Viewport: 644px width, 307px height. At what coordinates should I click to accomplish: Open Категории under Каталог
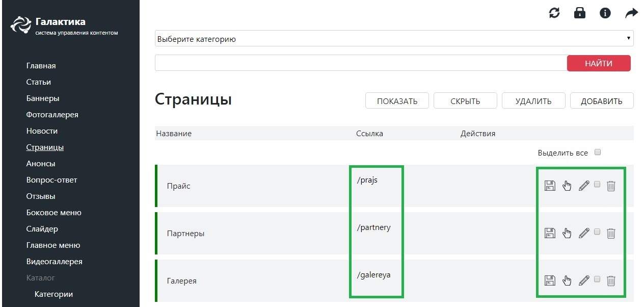pos(53,294)
